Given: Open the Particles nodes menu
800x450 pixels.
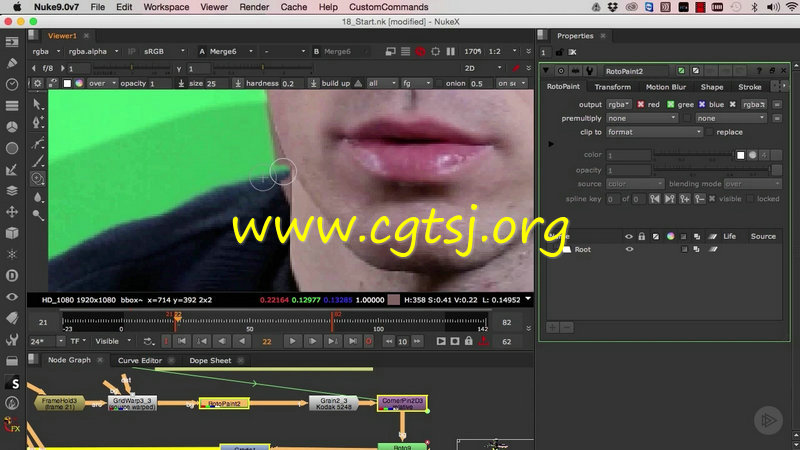Looking at the screenshot, I should click(x=12, y=254).
